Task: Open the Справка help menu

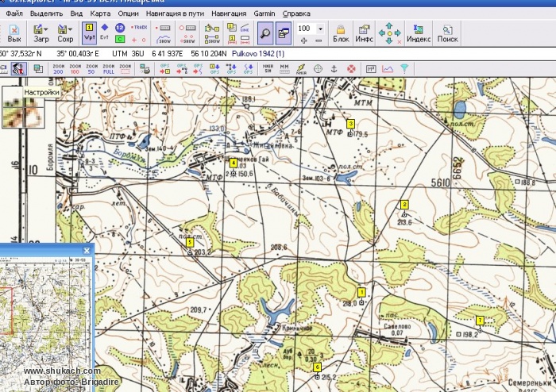Action: [x=296, y=13]
